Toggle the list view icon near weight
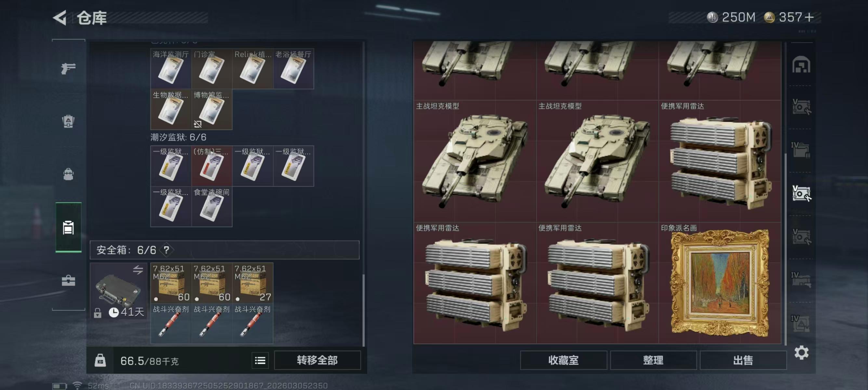The image size is (868, 390). coord(260,361)
